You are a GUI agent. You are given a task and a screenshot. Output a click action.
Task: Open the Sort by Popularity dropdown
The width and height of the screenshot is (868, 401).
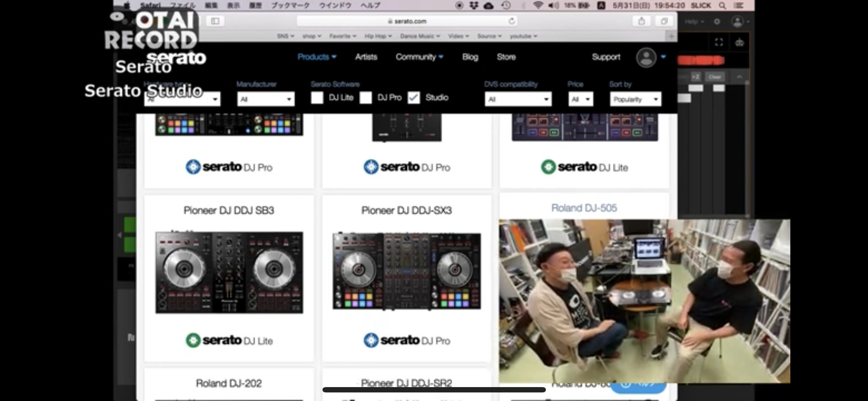tap(635, 99)
